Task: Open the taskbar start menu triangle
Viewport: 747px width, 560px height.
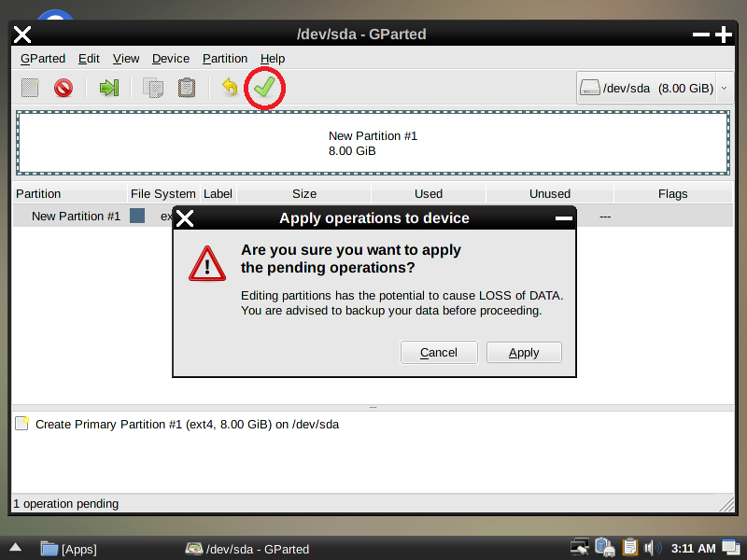Action: click(15, 547)
